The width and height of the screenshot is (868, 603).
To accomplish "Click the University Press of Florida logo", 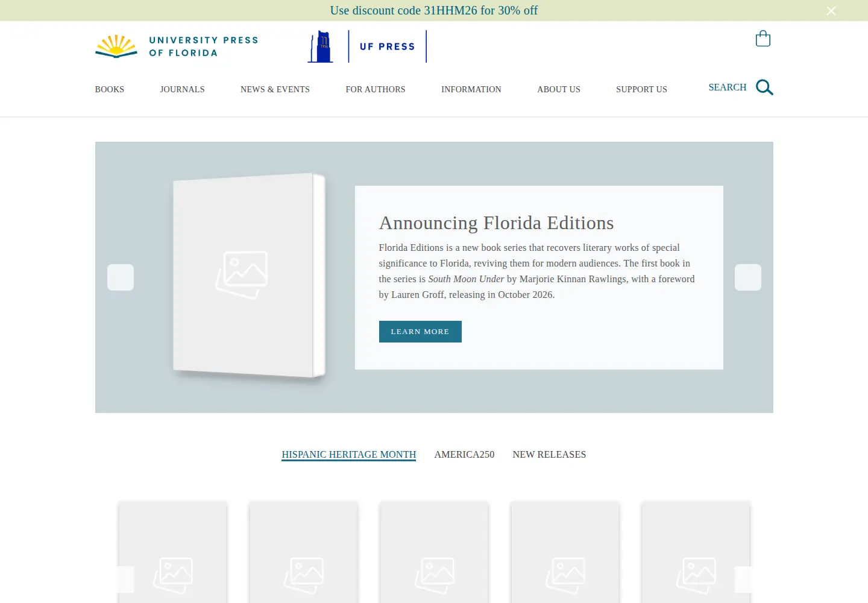I will (x=177, y=46).
